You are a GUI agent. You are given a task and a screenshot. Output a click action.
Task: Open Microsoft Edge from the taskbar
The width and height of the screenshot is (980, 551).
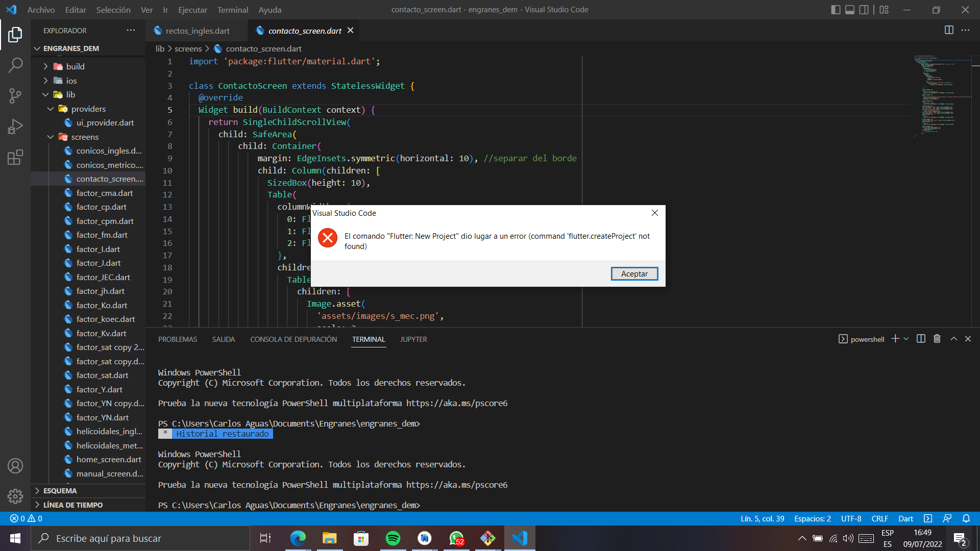(x=298, y=538)
